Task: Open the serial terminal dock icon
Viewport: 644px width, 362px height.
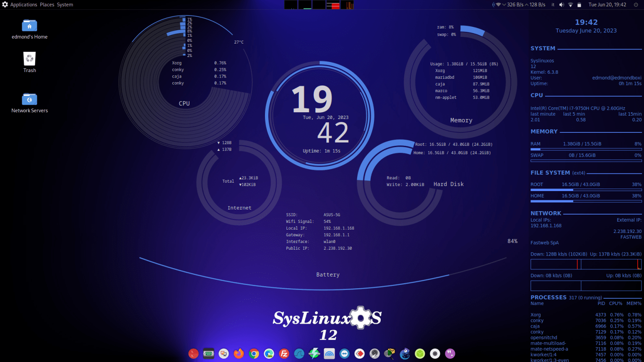Action: (x=208, y=353)
